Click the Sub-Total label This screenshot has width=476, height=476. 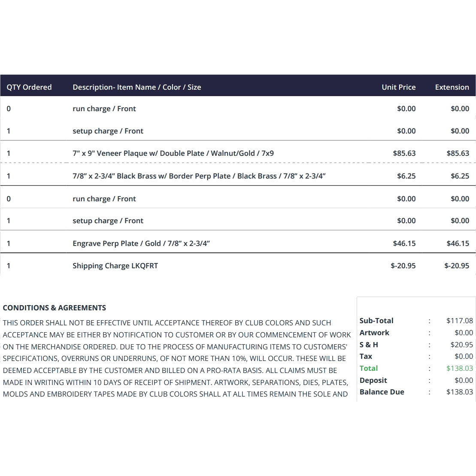tap(376, 321)
